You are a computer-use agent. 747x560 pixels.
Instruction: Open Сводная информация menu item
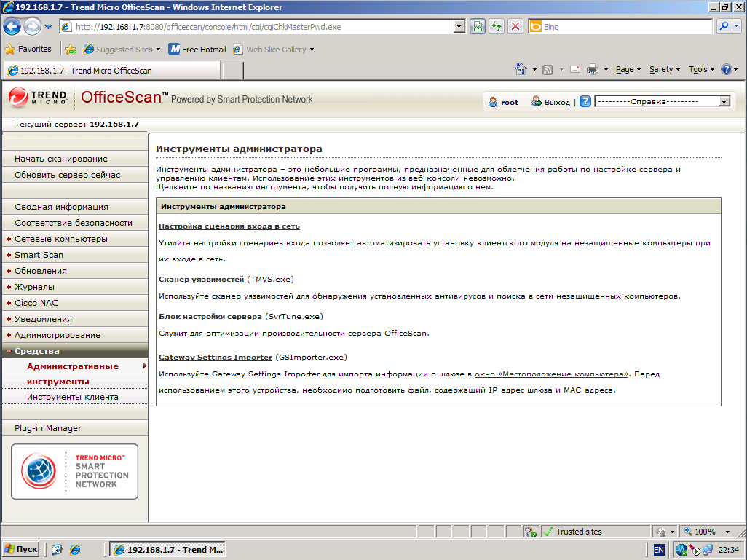click(x=75, y=207)
